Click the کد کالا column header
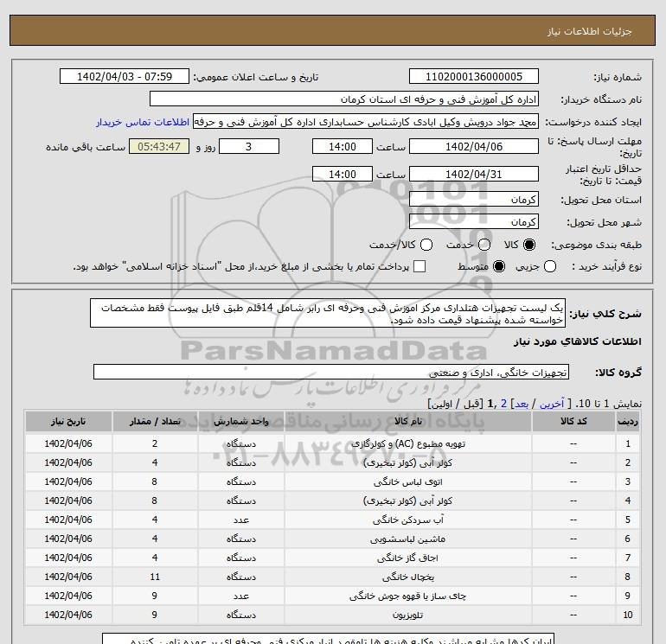Viewport: 666px width, 644px height. (x=573, y=422)
